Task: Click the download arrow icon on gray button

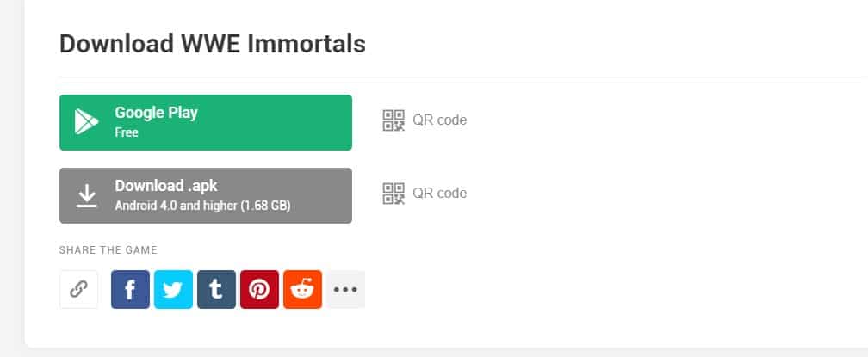Action: tap(86, 195)
